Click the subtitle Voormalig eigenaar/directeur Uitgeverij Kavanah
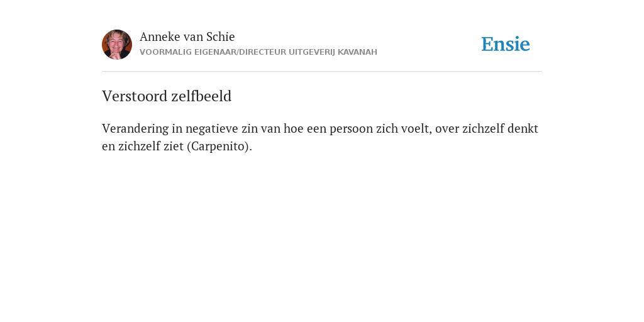This screenshot has width=644, height=322. click(x=258, y=52)
